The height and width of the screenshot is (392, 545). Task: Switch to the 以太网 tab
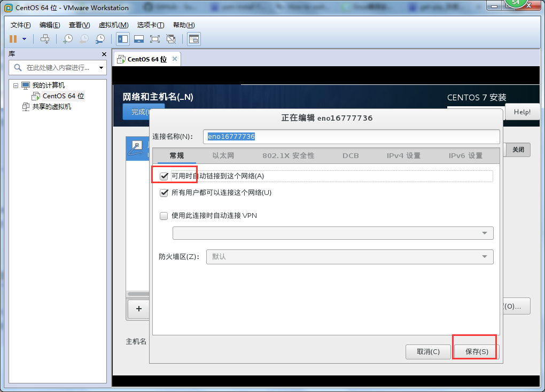click(223, 155)
